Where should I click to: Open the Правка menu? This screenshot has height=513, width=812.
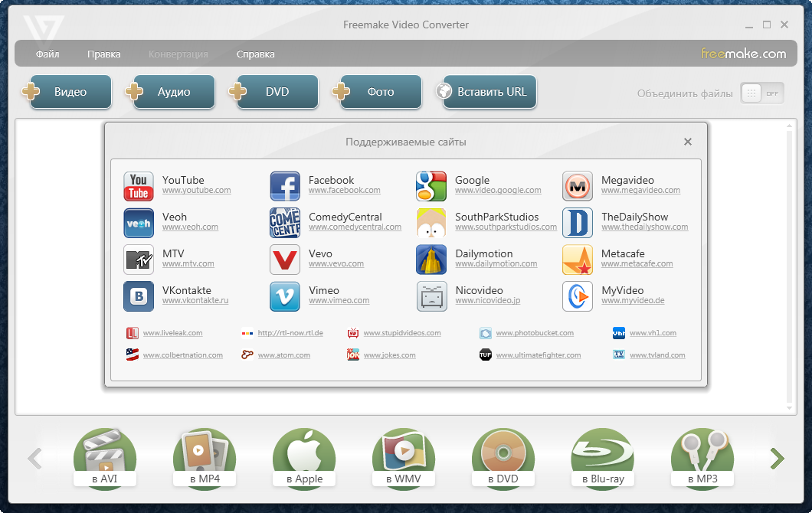coord(103,54)
